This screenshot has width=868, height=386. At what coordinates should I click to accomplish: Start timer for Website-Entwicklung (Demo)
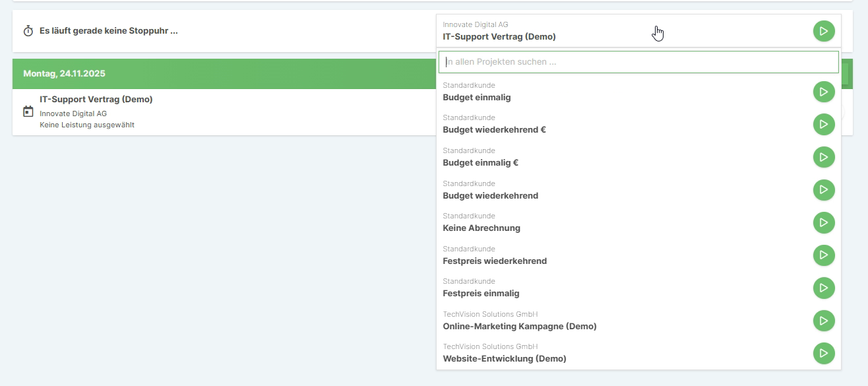click(x=824, y=353)
